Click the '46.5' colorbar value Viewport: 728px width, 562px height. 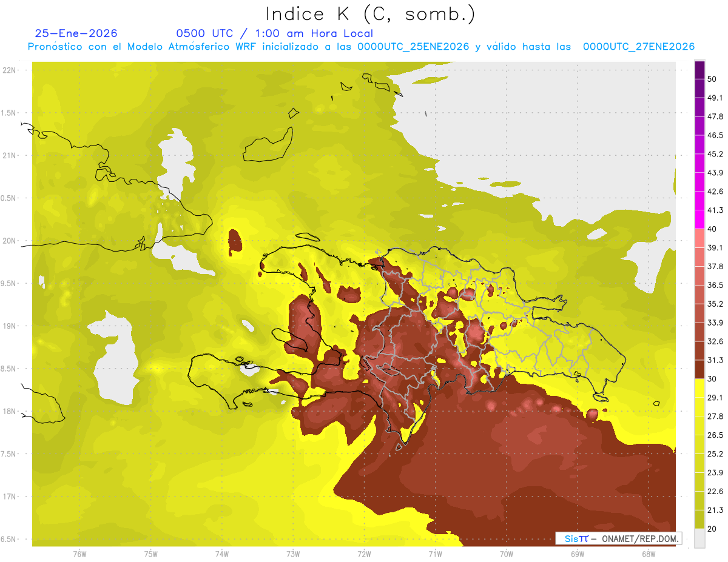point(715,135)
